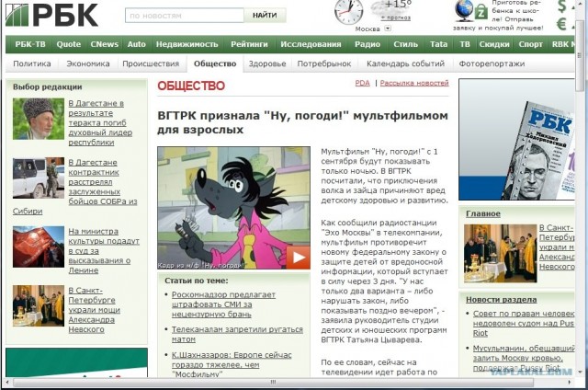Open link about Dagestan духовный лидер
The width and height of the screenshot is (588, 390).
tap(100, 122)
